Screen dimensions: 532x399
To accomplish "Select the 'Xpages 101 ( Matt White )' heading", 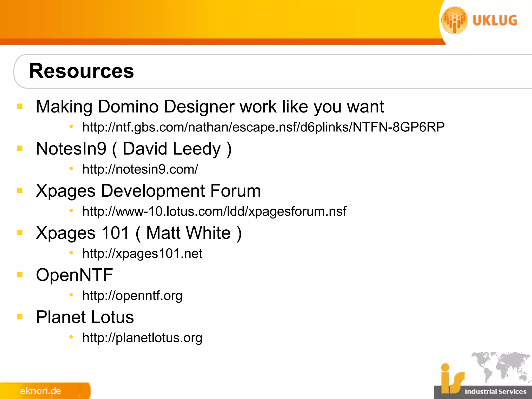I will (139, 233).
